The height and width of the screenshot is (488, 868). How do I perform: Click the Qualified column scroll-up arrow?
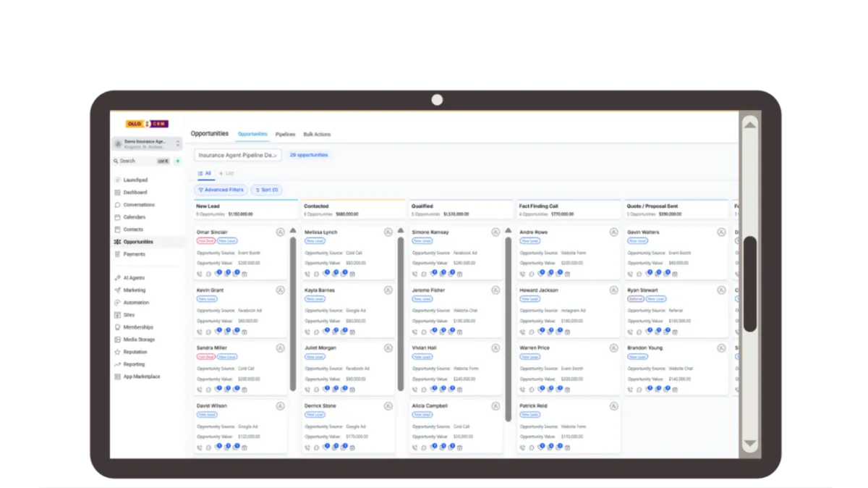click(509, 231)
